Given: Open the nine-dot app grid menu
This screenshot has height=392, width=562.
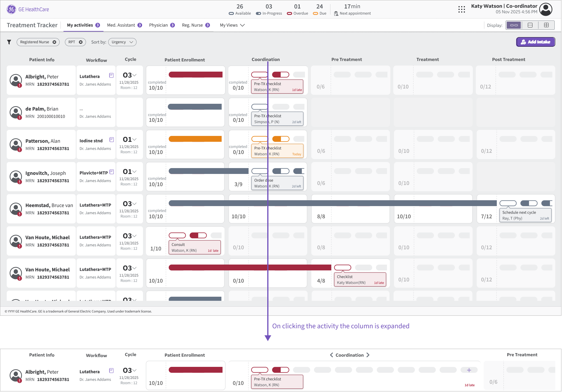Looking at the screenshot, I should coord(462,9).
